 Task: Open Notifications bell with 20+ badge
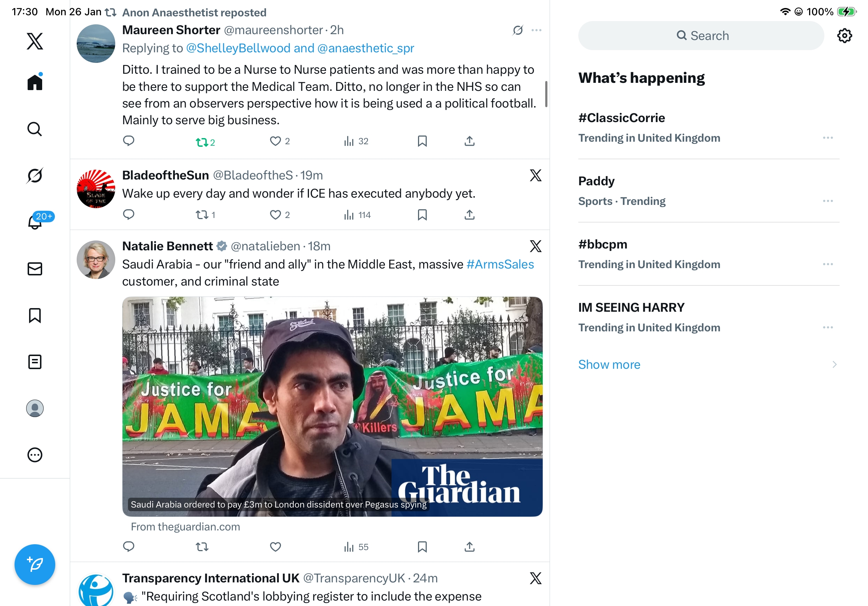tap(35, 222)
